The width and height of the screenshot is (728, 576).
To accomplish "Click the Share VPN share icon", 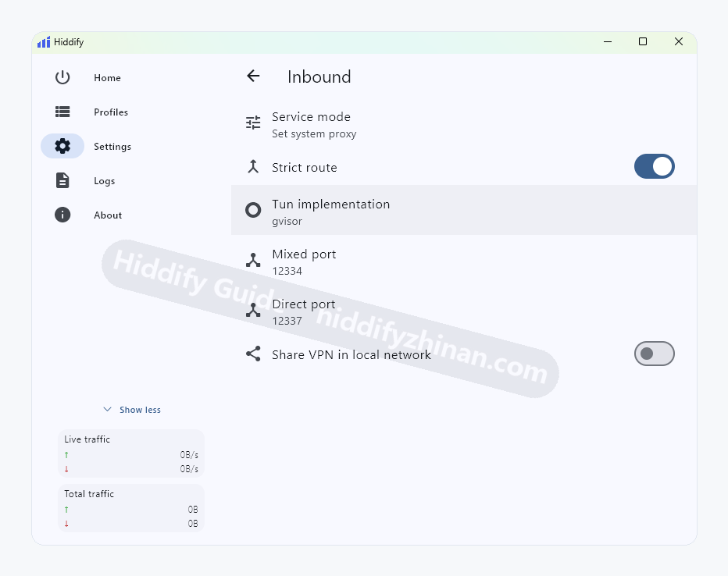I will (x=253, y=354).
